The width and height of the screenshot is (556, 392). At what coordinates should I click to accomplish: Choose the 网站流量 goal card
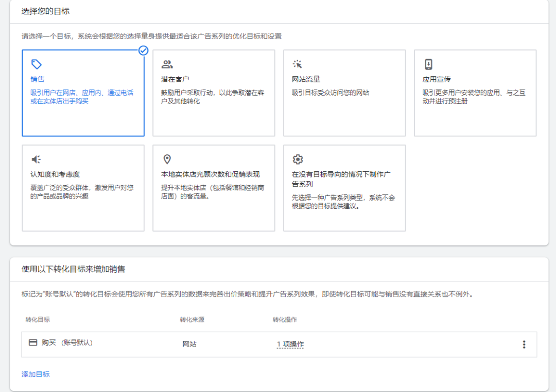(x=344, y=93)
